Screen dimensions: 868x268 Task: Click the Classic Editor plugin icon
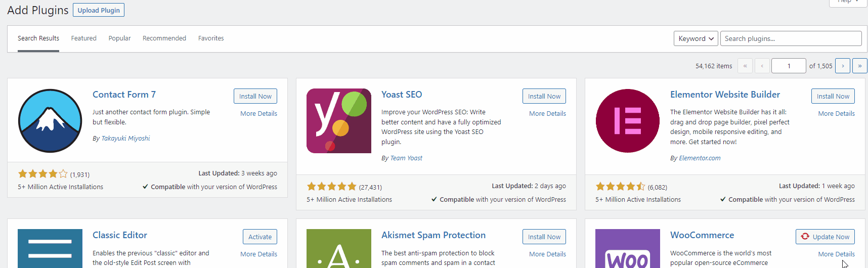tap(50, 248)
